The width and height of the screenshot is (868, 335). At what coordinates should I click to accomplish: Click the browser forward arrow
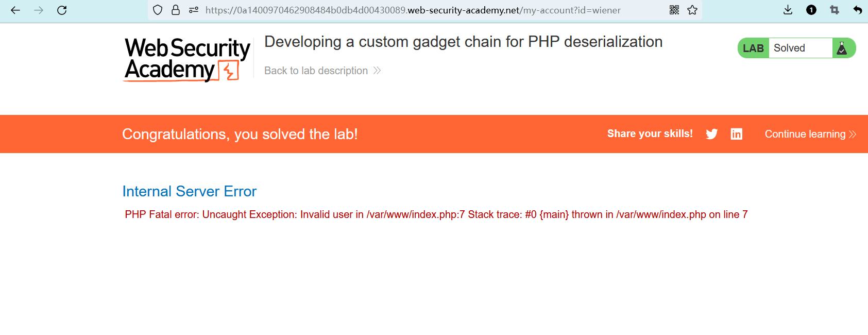pos(39,10)
